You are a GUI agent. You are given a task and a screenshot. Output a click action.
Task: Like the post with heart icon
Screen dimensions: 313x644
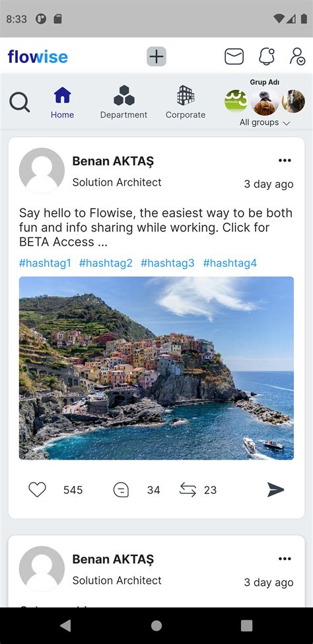pos(37,489)
